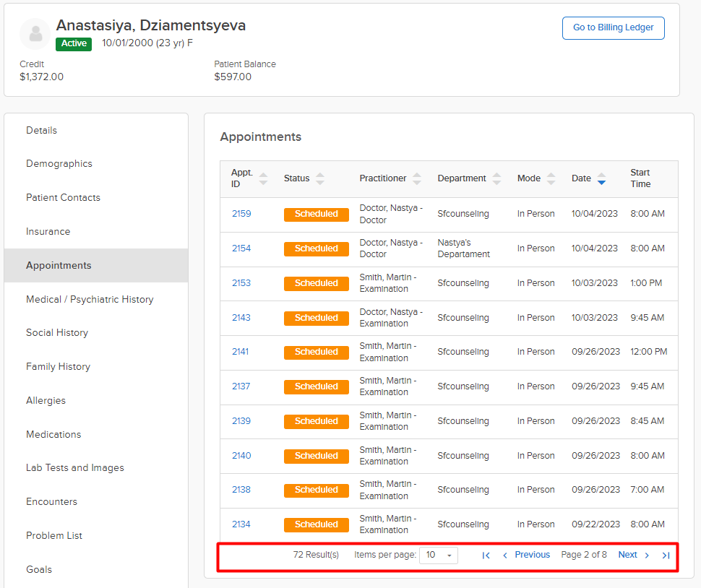Click Patient Balance $597.00

pyautogui.click(x=233, y=77)
